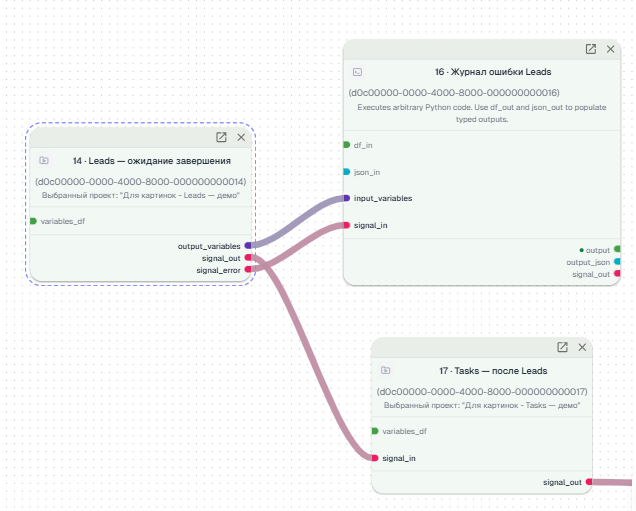Open node 17 Tasks in external view
The width and height of the screenshot is (636, 511).
[x=563, y=347]
